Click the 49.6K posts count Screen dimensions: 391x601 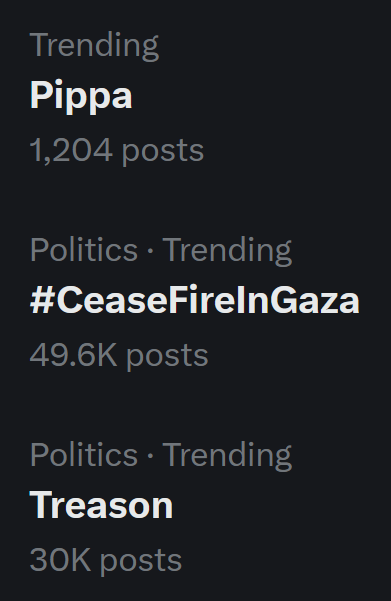point(119,356)
